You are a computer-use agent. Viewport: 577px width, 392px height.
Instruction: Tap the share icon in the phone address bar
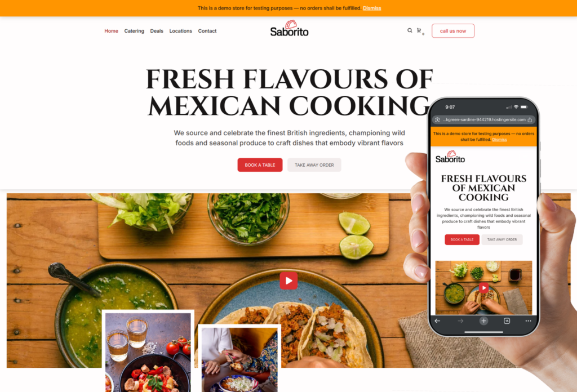point(530,119)
